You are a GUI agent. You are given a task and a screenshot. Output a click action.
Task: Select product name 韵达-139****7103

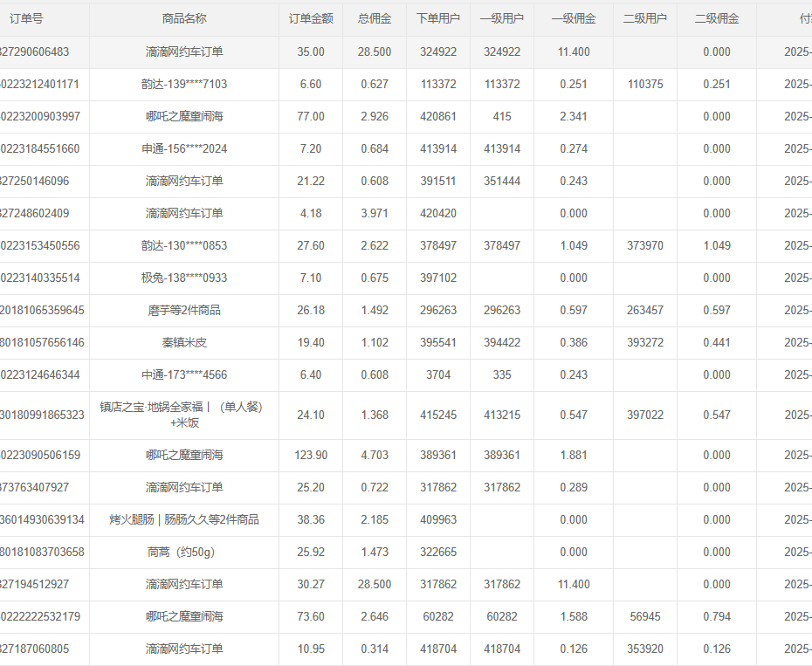coord(184,84)
